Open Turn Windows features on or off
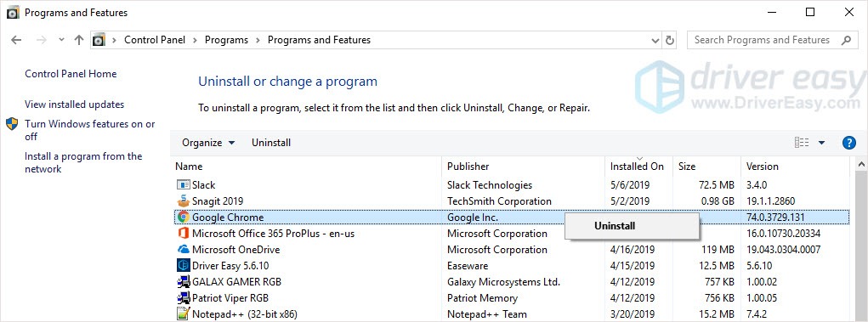This screenshot has height=322, width=868. pyautogui.click(x=89, y=130)
